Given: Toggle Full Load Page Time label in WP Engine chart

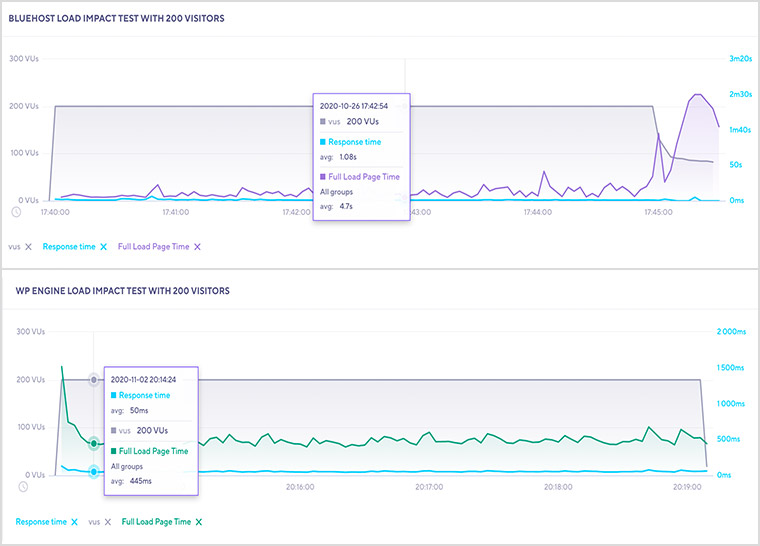Looking at the screenshot, I should pos(156,522).
